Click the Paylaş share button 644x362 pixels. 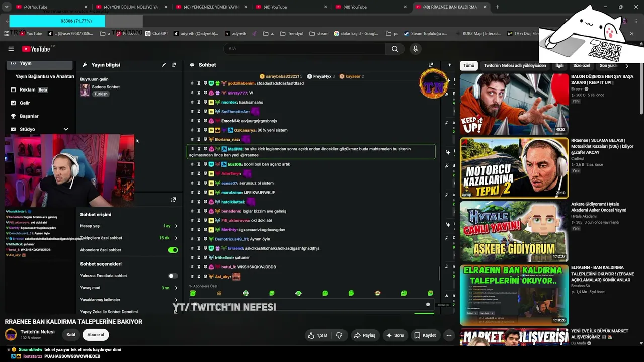(365, 335)
